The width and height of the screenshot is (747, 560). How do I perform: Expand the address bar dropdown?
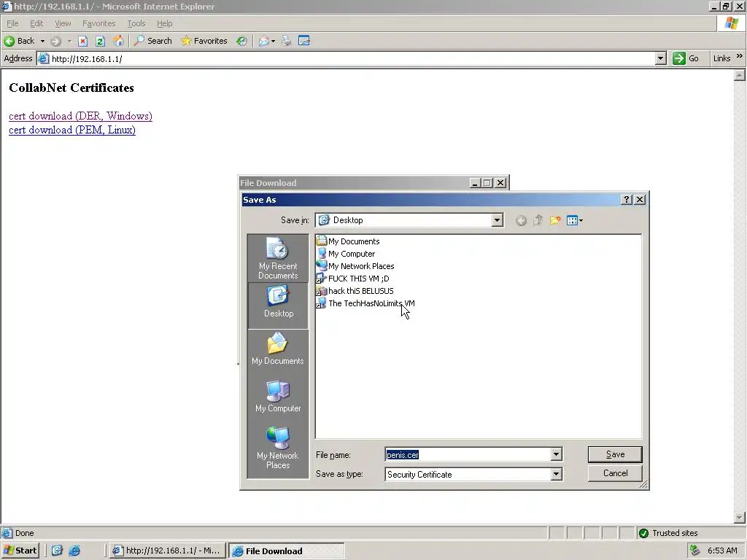660,59
